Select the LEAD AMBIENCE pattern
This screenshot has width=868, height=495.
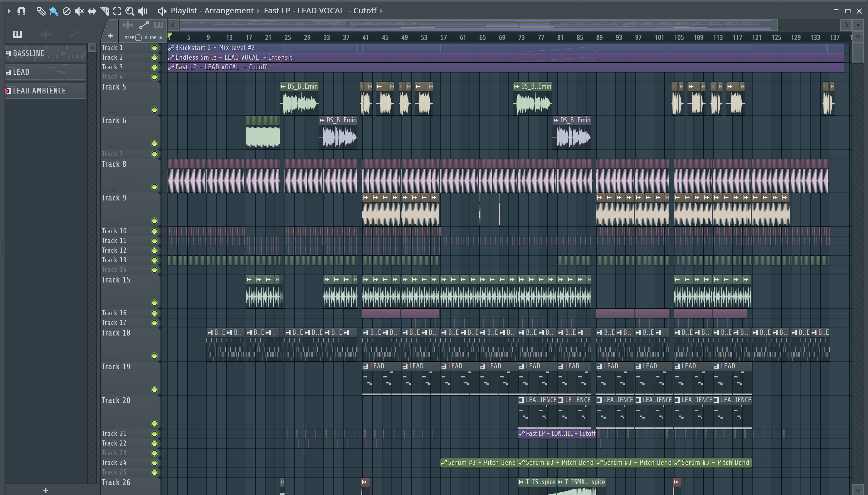pos(46,91)
